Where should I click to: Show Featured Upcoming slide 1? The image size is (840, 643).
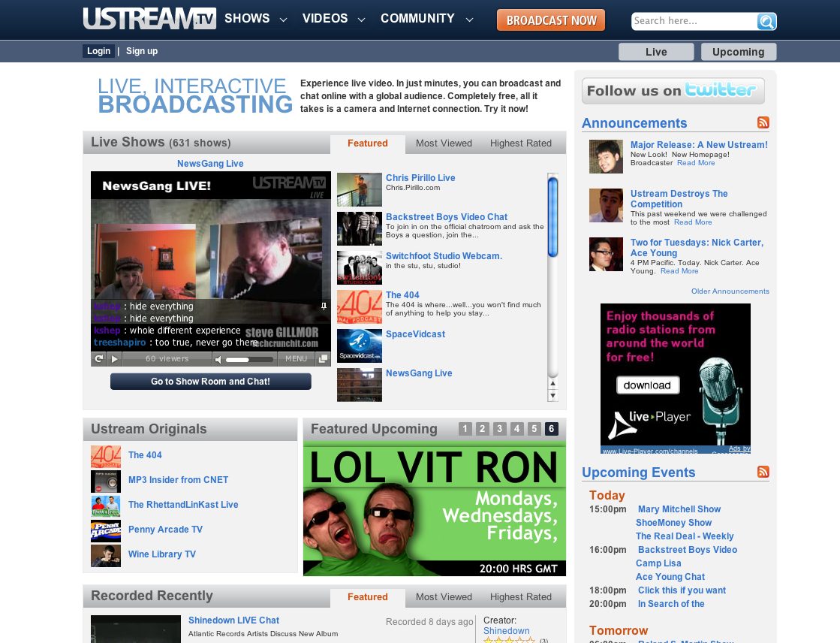[x=465, y=428]
